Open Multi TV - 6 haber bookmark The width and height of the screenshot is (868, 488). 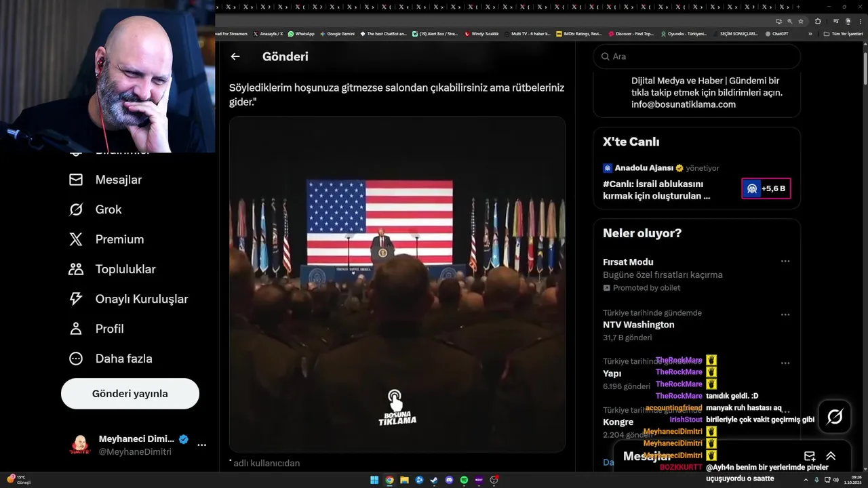pyautogui.click(x=527, y=34)
